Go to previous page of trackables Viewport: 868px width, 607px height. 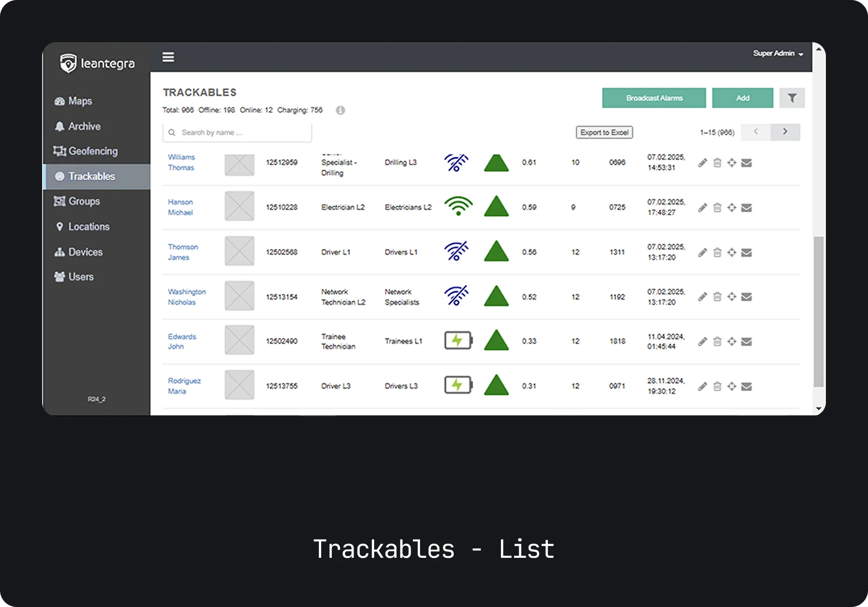[756, 132]
